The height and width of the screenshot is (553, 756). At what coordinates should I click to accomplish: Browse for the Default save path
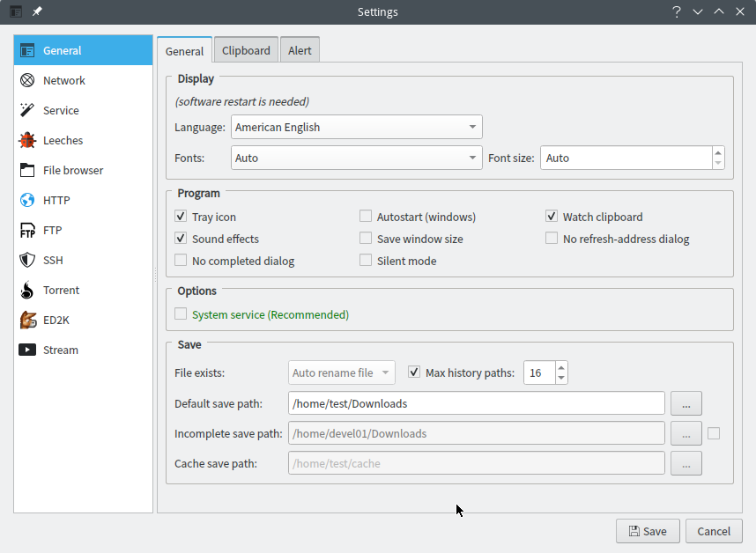coord(686,403)
